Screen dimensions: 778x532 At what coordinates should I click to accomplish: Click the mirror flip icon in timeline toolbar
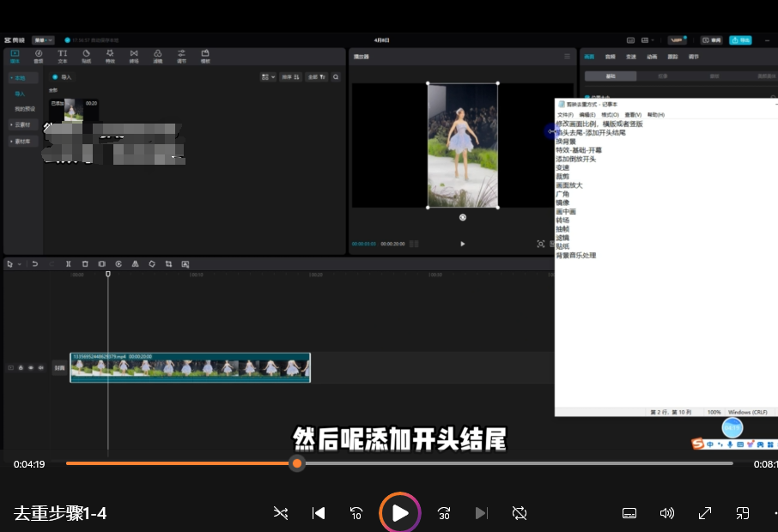pyautogui.click(x=135, y=264)
